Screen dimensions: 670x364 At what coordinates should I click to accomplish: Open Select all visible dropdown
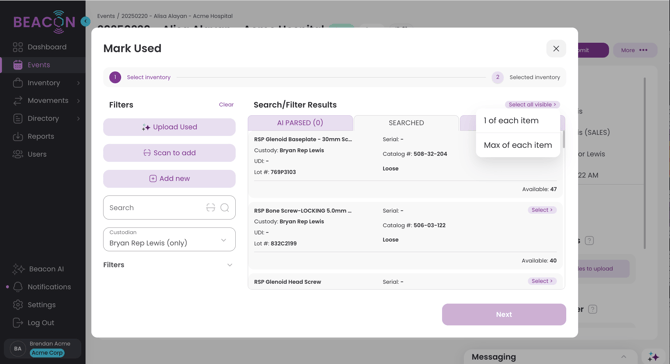(532, 105)
